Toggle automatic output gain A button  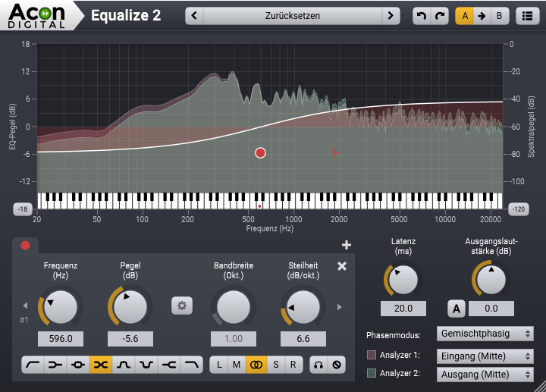[x=456, y=309]
